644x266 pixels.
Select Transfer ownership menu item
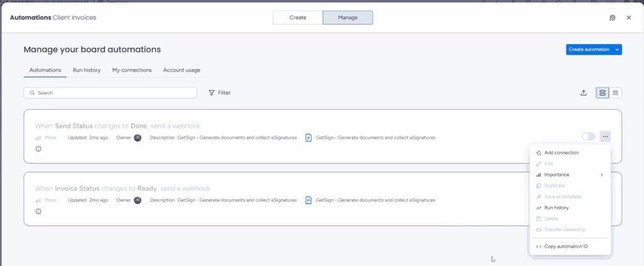point(570,230)
